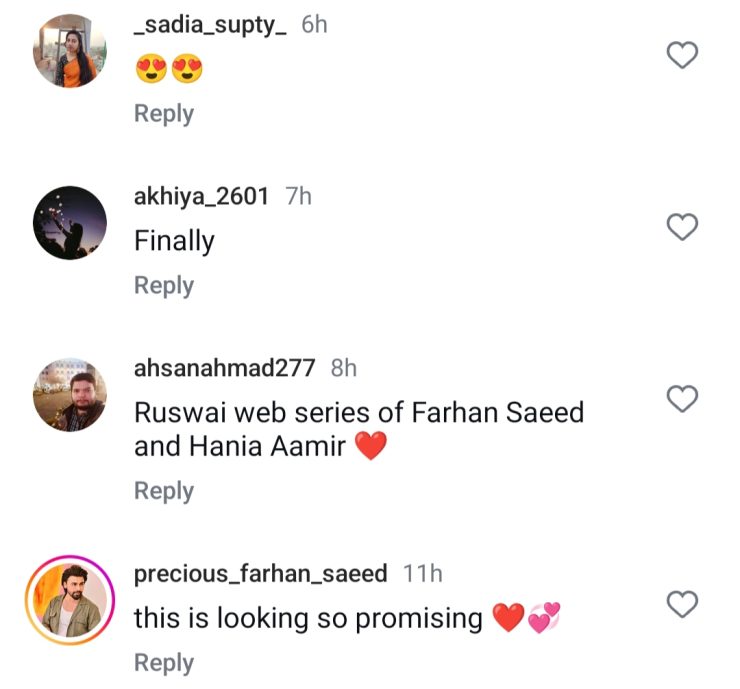This screenshot has width=740, height=689.
Task: Open _sadia_supty_'s profile picture
Action: pyautogui.click(x=70, y=51)
